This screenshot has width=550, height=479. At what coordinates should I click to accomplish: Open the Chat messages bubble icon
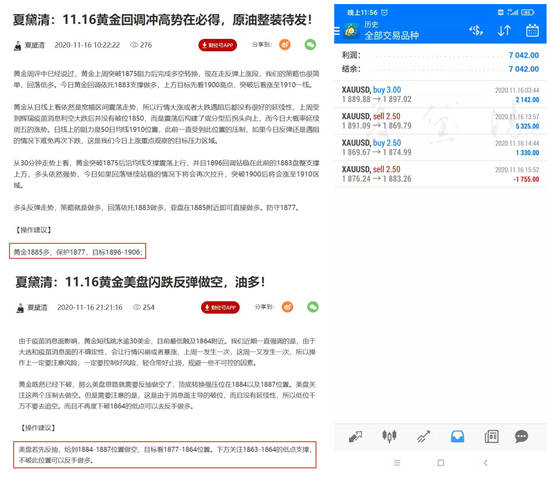521,436
